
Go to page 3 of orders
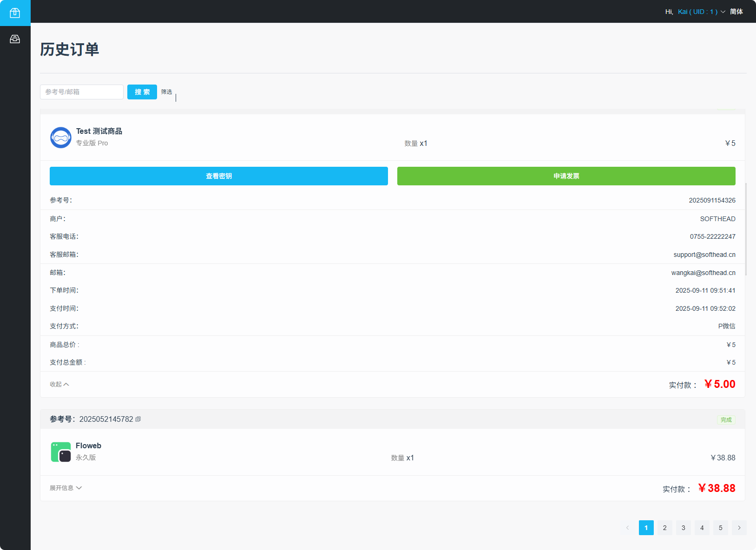pyautogui.click(x=683, y=528)
